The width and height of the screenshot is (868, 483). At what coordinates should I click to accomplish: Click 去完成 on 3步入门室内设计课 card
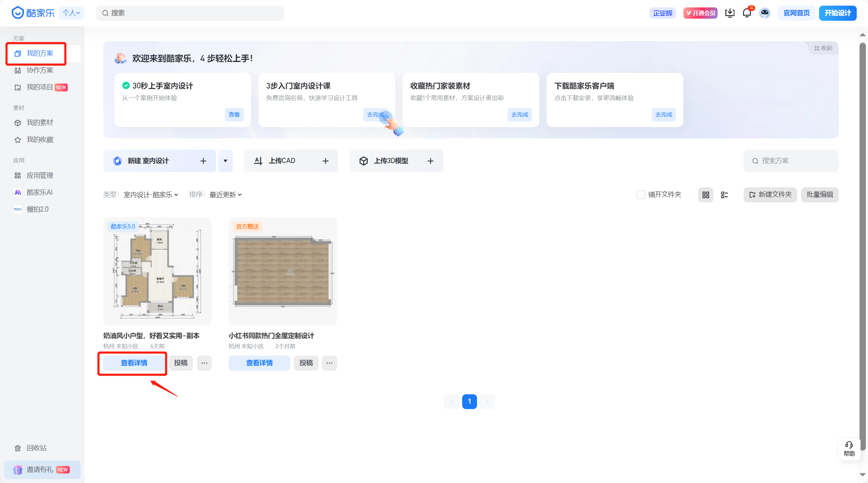click(x=376, y=114)
